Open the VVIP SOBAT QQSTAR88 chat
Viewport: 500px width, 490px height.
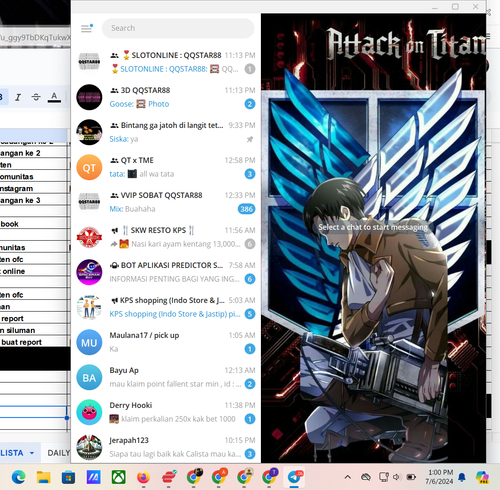point(166,202)
